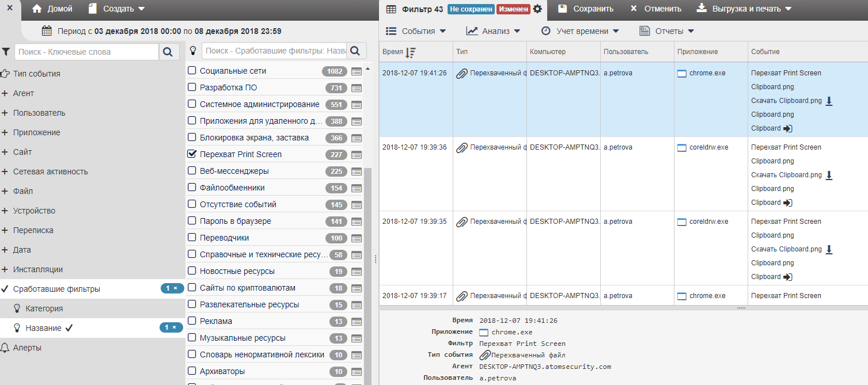Check the Веб-мессенджеры filter checkbox
The width and height of the screenshot is (868, 385).
(x=192, y=171)
